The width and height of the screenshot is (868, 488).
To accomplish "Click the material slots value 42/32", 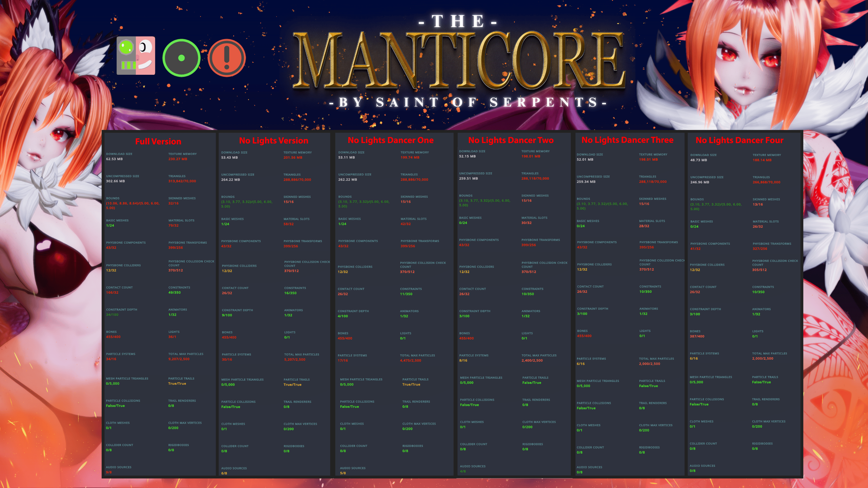I will [x=405, y=224].
